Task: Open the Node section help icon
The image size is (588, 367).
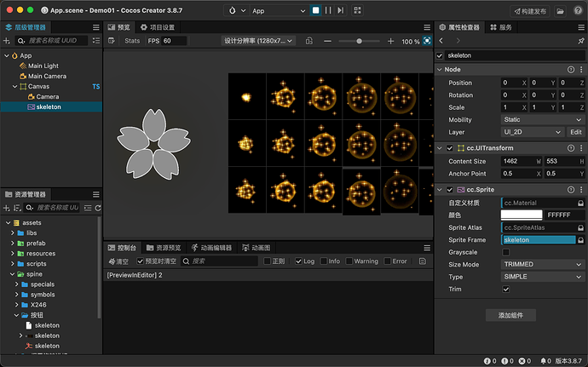Action: 570,69
